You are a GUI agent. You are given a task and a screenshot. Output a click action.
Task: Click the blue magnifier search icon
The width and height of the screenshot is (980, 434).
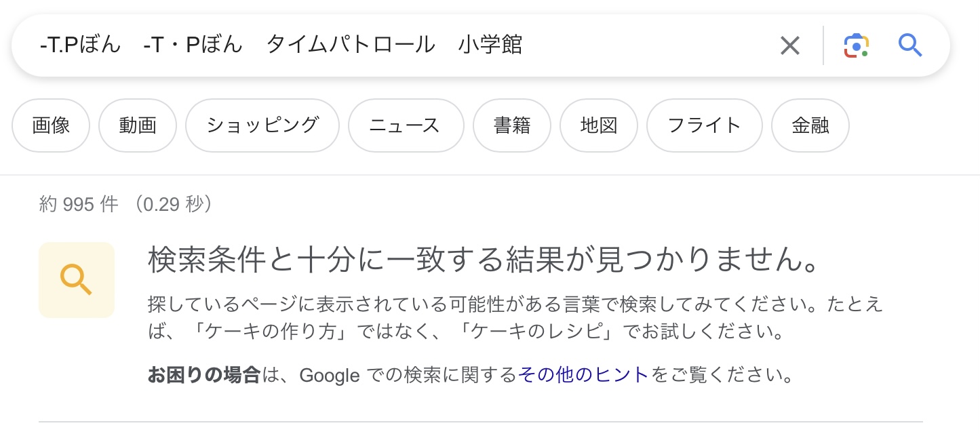click(910, 45)
